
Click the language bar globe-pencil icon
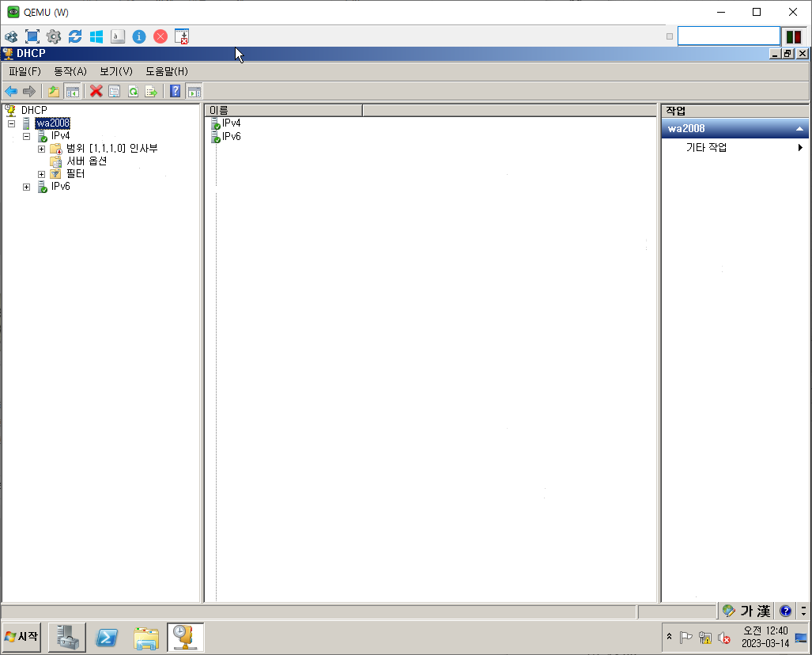coord(729,611)
